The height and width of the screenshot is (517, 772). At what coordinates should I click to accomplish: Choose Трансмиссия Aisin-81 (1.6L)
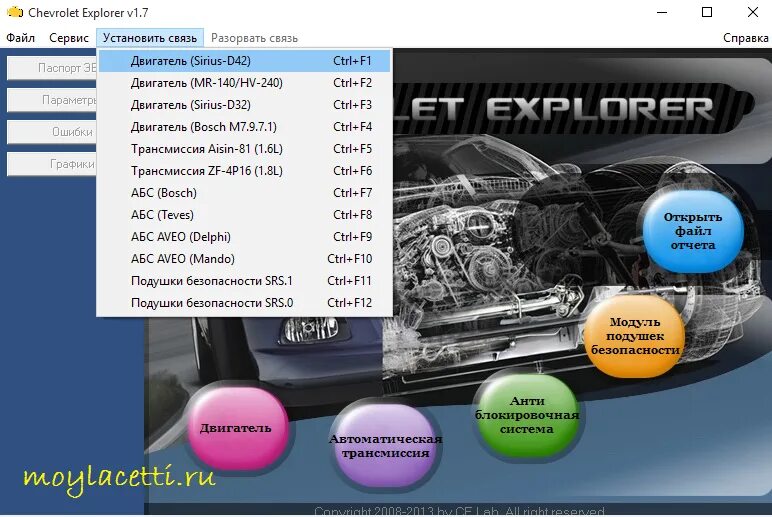[x=245, y=149]
